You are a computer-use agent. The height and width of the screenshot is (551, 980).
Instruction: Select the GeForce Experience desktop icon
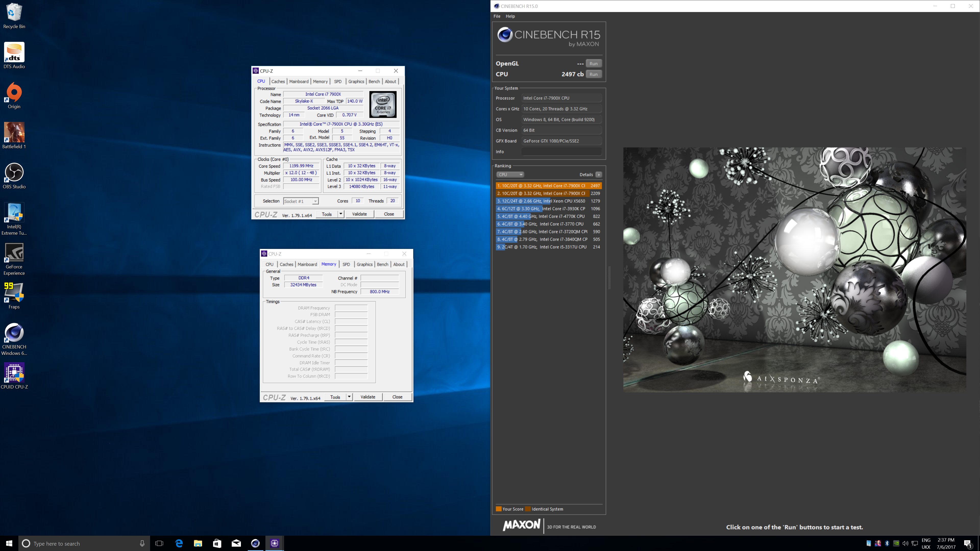14,259
